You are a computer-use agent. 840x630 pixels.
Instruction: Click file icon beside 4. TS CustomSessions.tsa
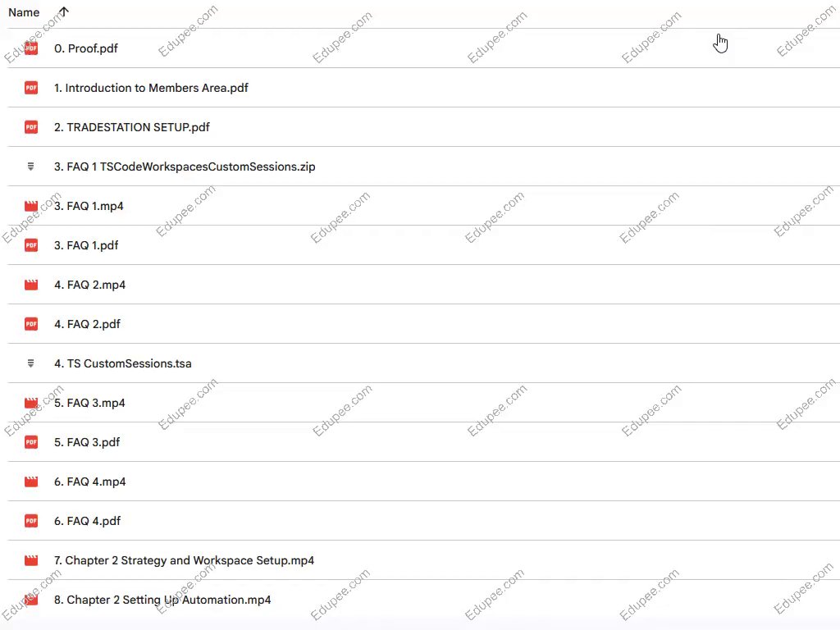click(31, 363)
